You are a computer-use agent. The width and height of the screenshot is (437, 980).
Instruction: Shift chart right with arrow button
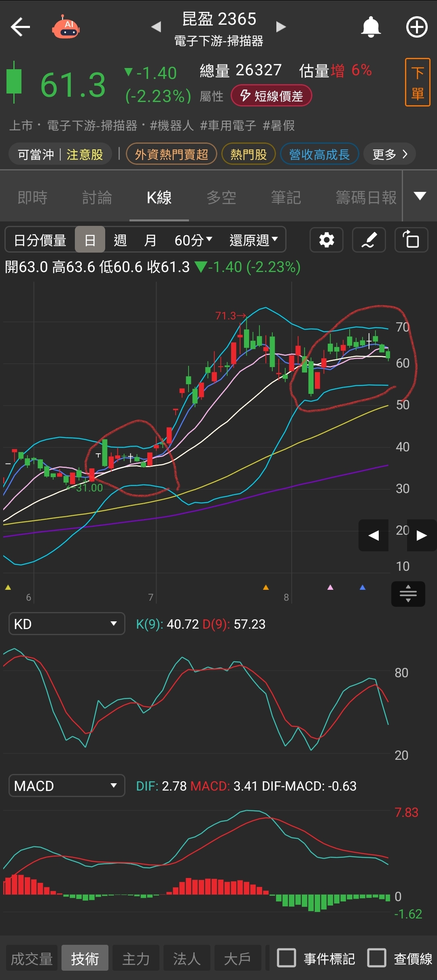422,536
